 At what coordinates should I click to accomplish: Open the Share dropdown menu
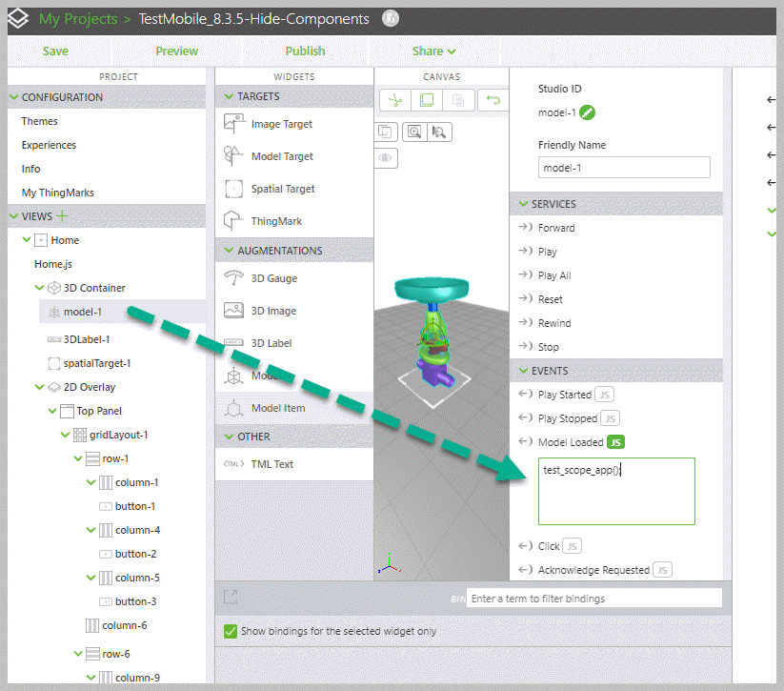433,51
